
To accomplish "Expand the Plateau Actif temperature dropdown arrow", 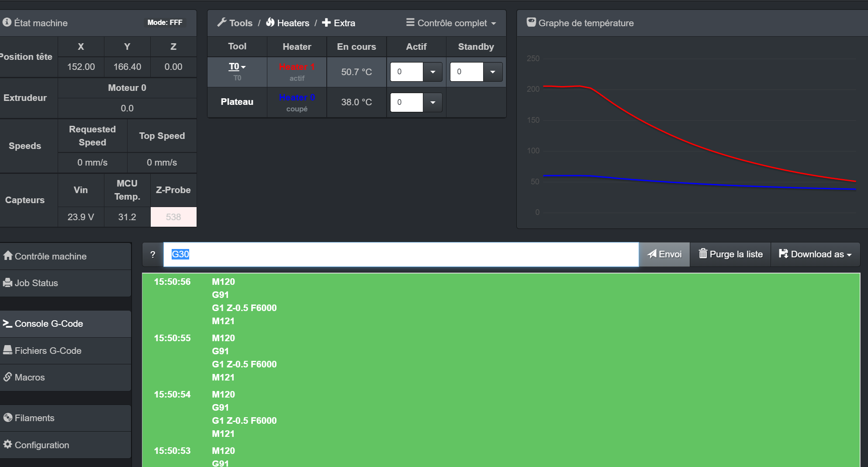I will tap(433, 102).
